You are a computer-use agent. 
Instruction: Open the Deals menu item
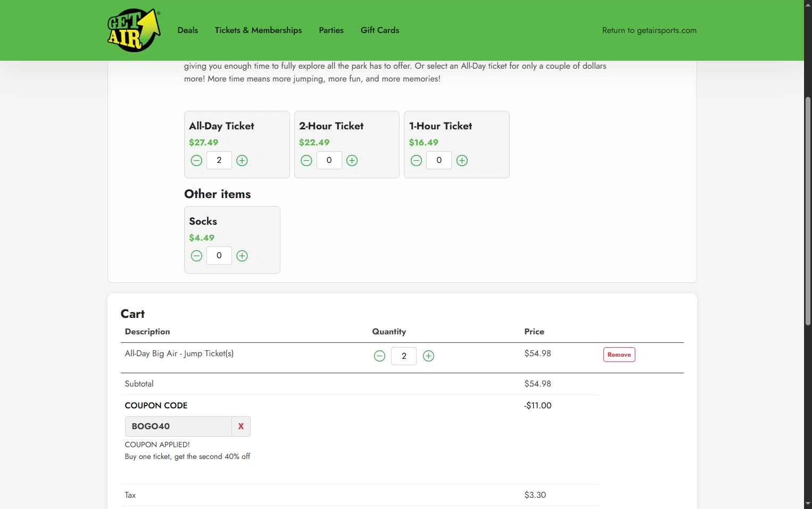point(188,30)
